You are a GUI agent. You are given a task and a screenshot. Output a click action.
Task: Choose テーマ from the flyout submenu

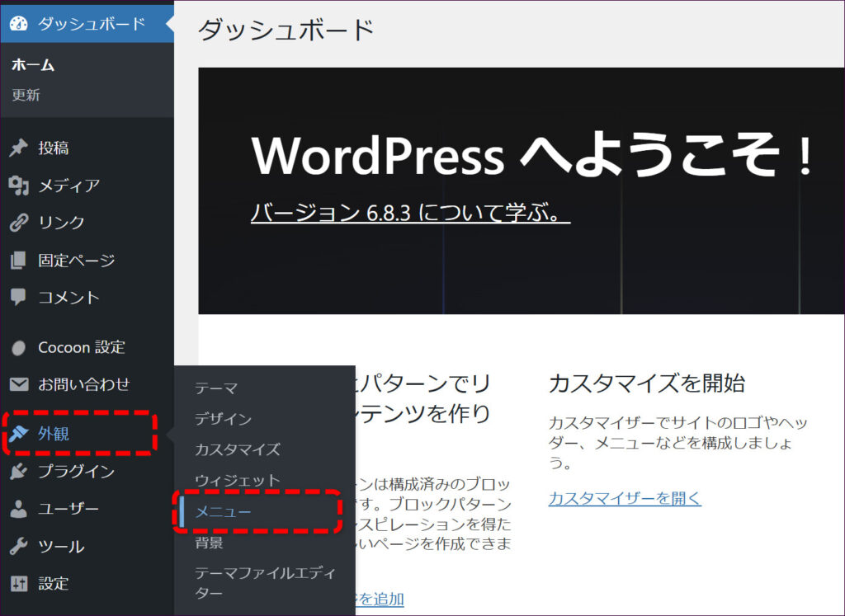coord(216,388)
